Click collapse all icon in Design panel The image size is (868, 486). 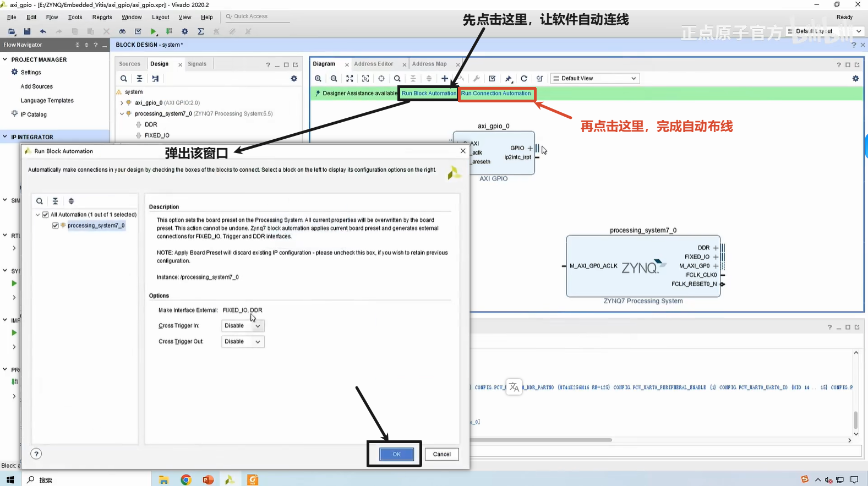point(139,79)
